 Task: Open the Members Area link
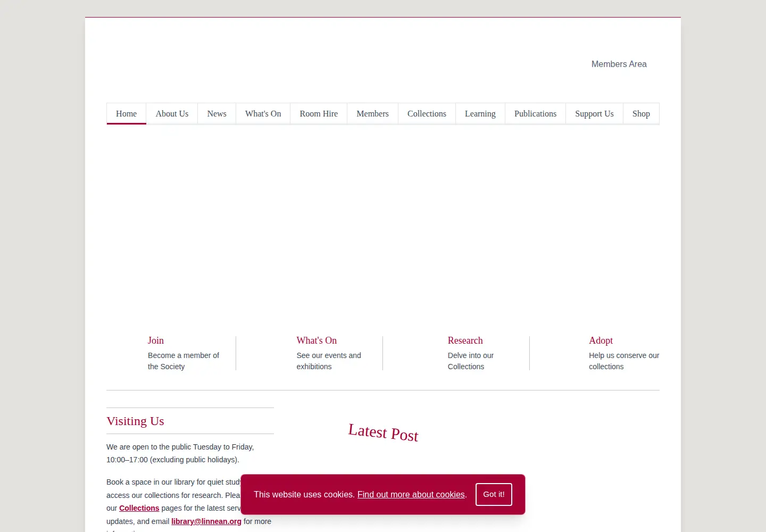tap(619, 64)
